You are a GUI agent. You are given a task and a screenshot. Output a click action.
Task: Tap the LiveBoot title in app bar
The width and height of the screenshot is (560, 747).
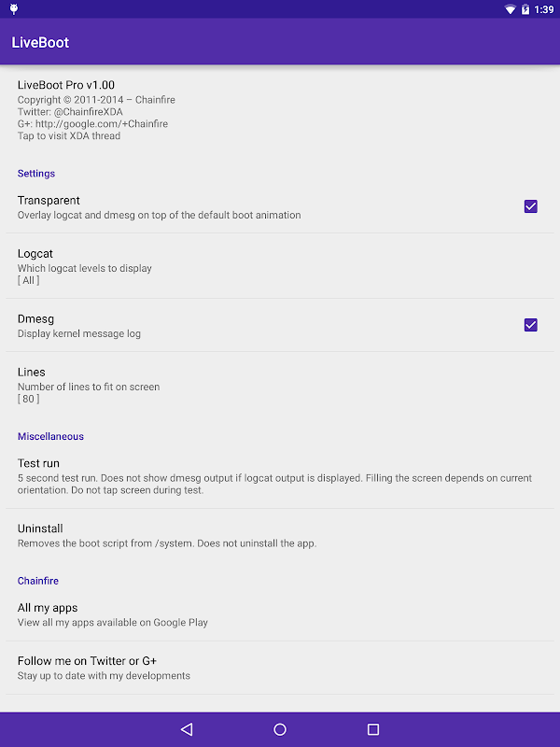[40, 42]
